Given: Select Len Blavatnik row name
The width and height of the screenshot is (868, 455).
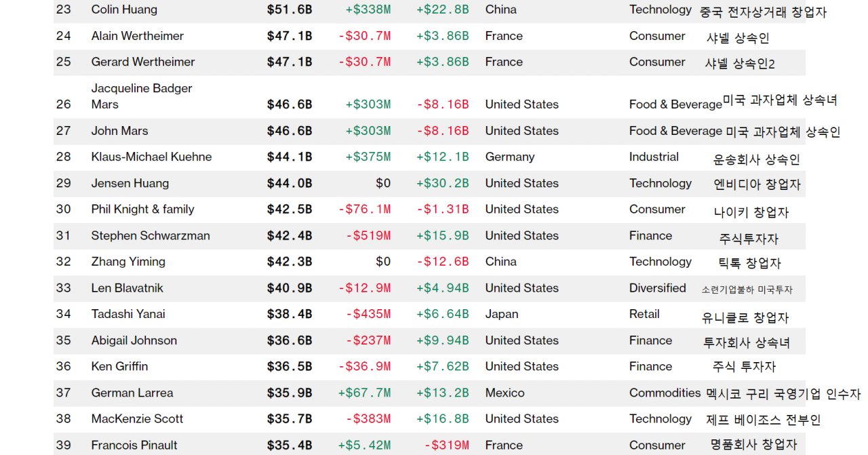Looking at the screenshot, I should [127, 288].
